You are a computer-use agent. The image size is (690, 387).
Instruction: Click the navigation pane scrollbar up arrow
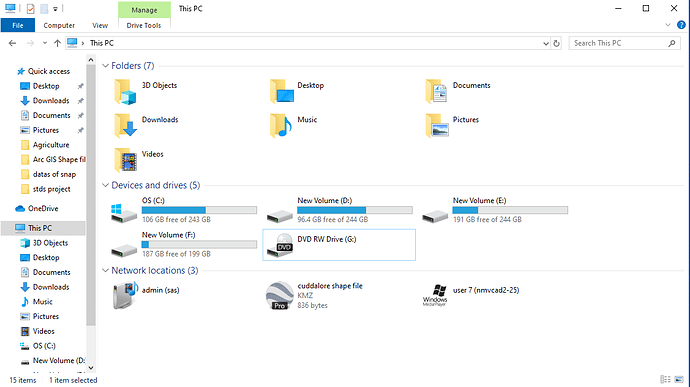pos(91,59)
